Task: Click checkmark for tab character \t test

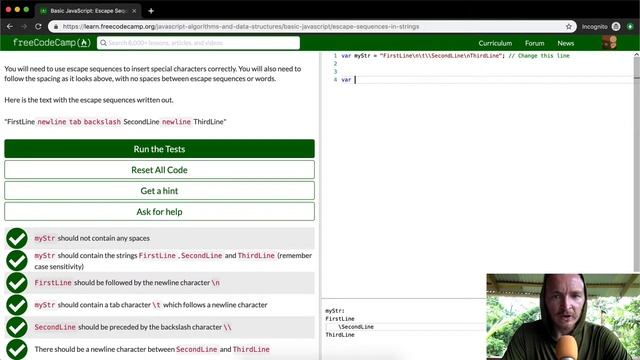Action: (17, 305)
